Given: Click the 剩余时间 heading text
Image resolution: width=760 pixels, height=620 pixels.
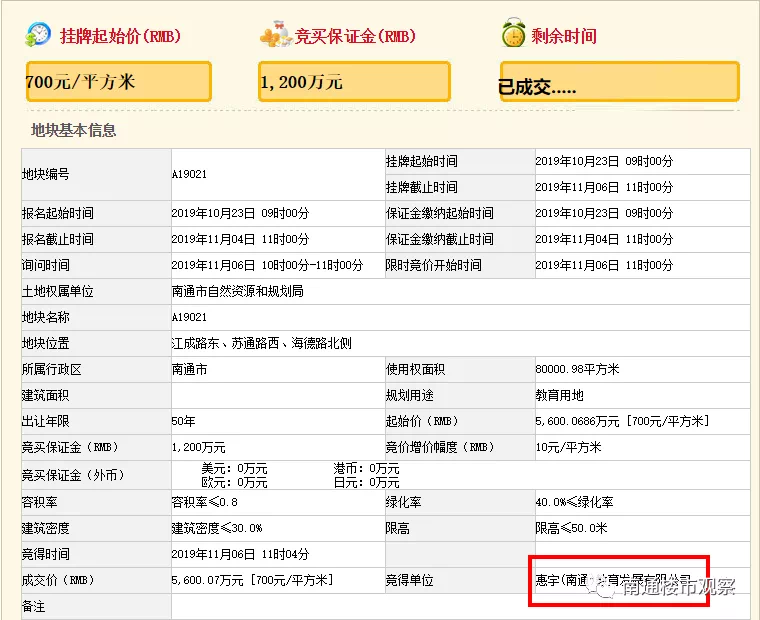Looking at the screenshot, I should (564, 36).
